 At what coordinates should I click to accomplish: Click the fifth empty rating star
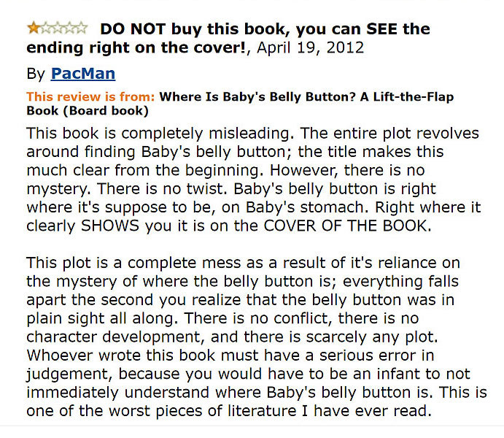[81, 28]
